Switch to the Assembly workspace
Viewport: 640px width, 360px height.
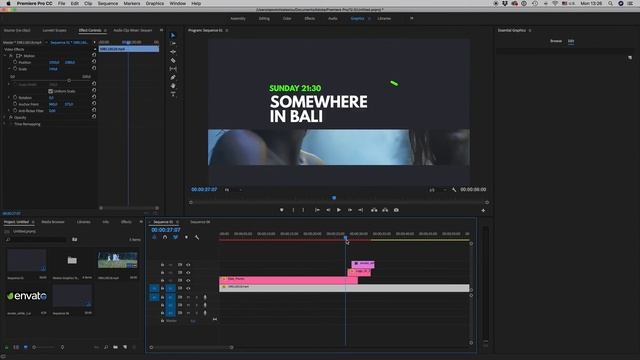click(x=238, y=18)
